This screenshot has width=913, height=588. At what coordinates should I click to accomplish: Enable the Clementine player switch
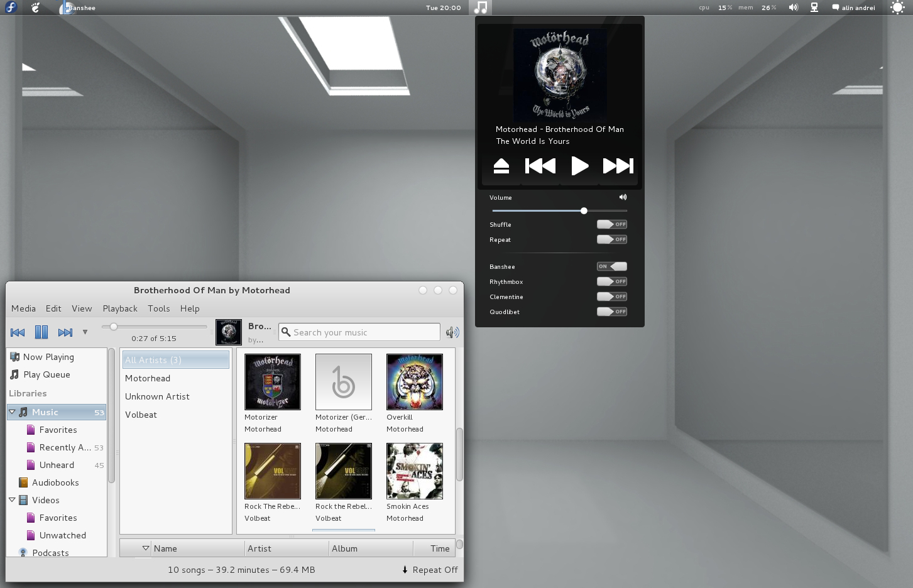pos(612,297)
